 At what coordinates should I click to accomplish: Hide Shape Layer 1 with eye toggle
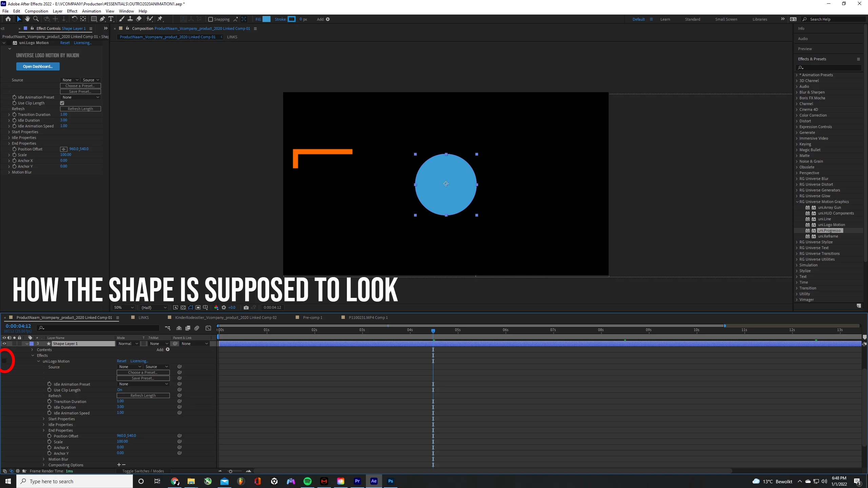(x=4, y=344)
